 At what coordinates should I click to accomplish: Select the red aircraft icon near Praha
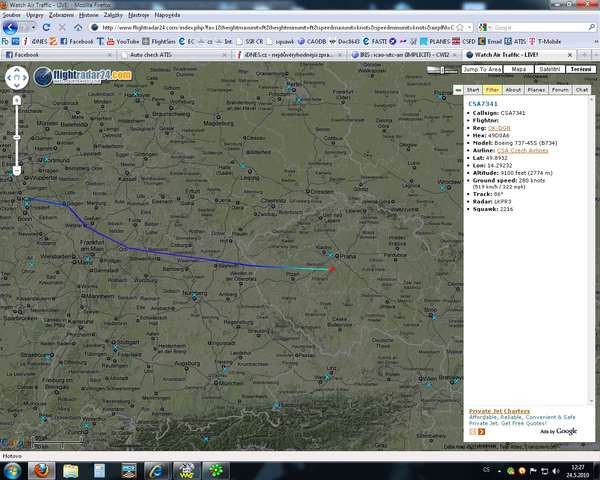pyautogui.click(x=332, y=268)
